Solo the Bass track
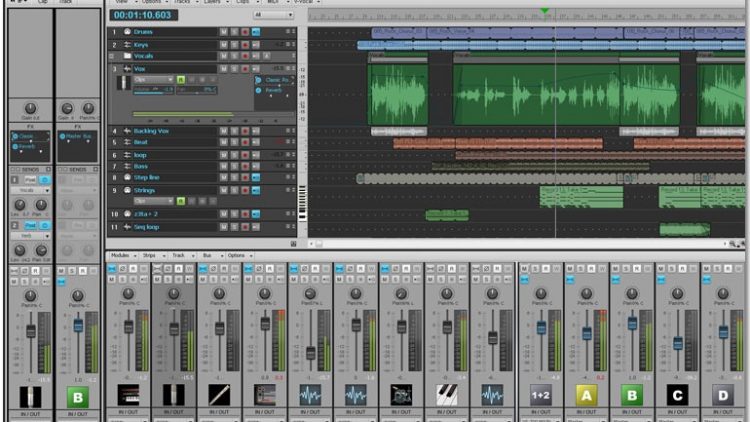This screenshot has height=422, width=750. [x=234, y=166]
